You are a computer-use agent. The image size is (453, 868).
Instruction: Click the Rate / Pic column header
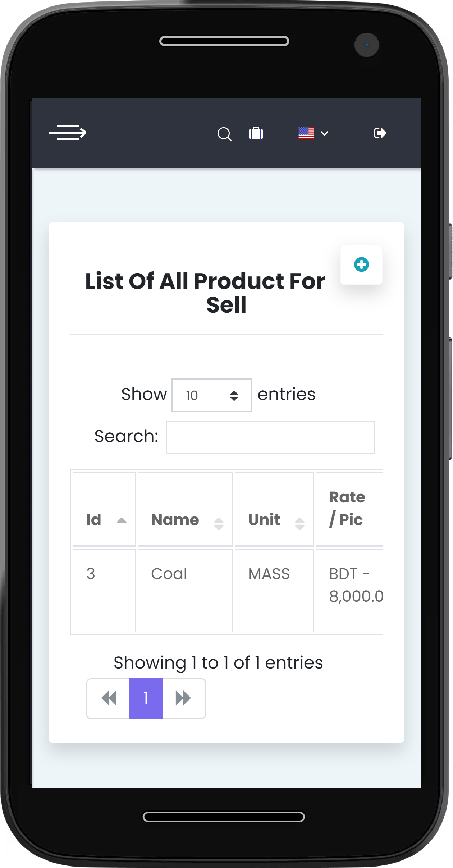click(x=348, y=508)
